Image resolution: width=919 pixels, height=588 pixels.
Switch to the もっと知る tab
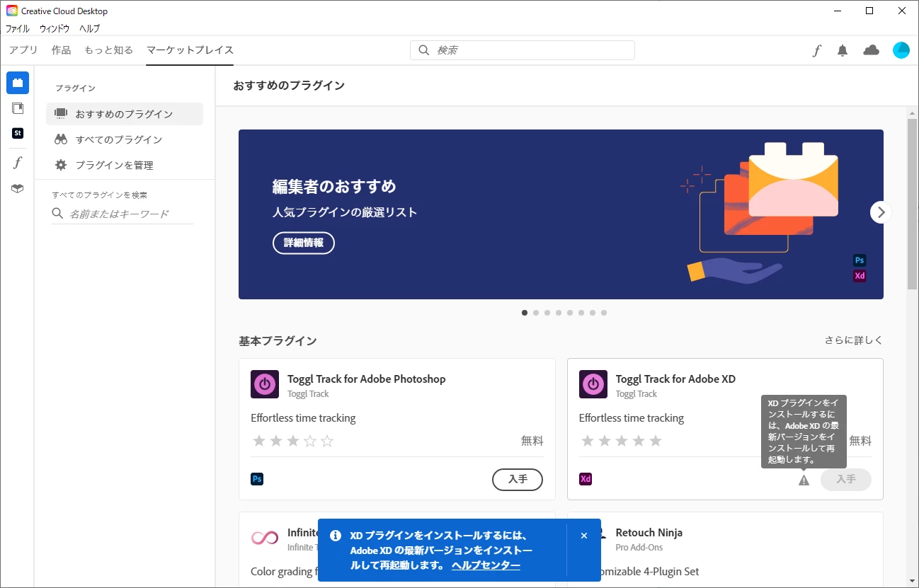[x=108, y=50]
